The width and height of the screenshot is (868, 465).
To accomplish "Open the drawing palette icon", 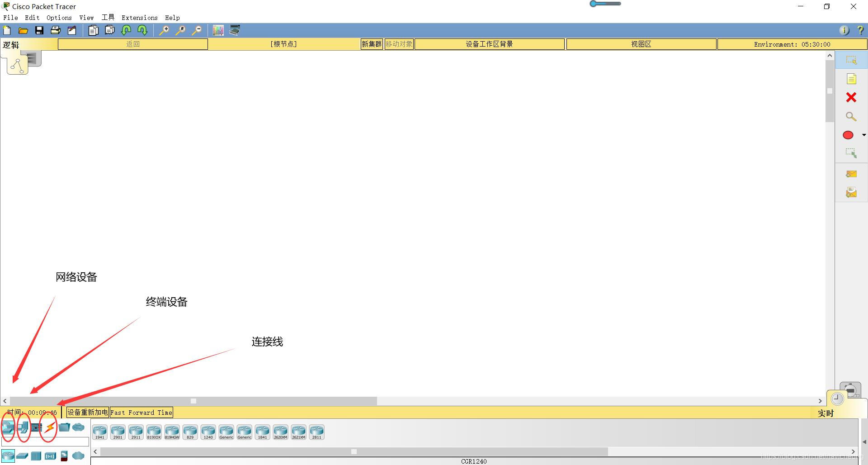I will [218, 30].
